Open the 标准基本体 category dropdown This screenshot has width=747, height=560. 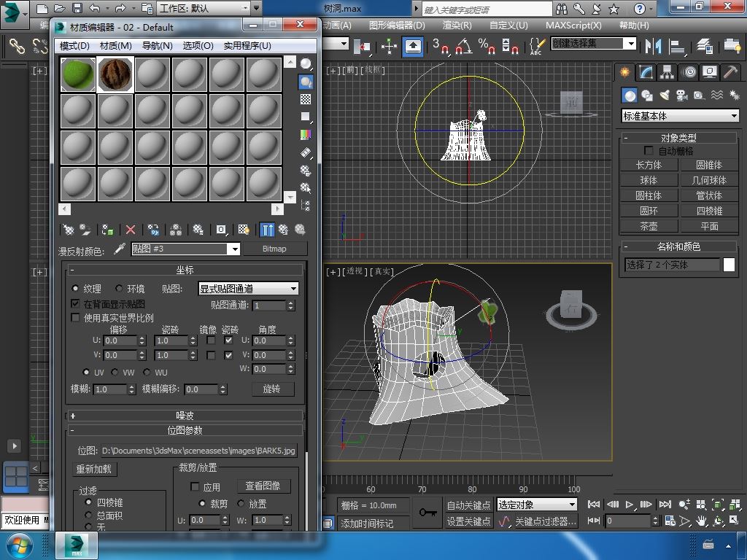pos(681,116)
